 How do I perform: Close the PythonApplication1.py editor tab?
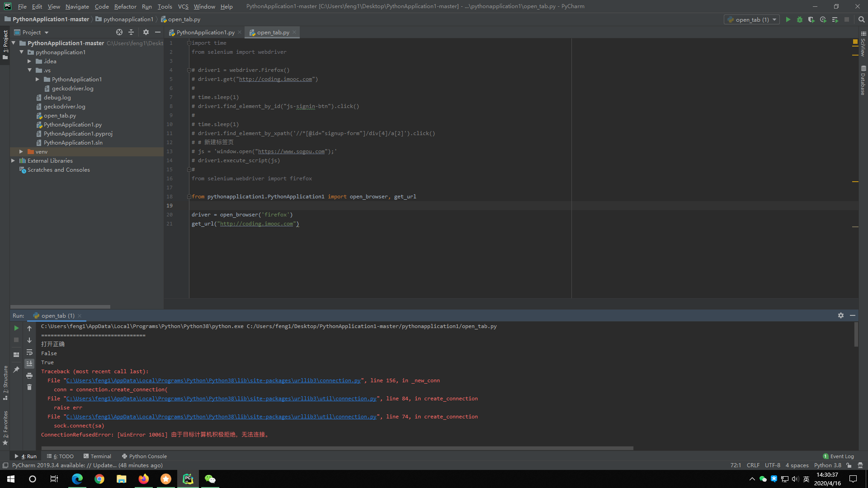[x=240, y=32]
